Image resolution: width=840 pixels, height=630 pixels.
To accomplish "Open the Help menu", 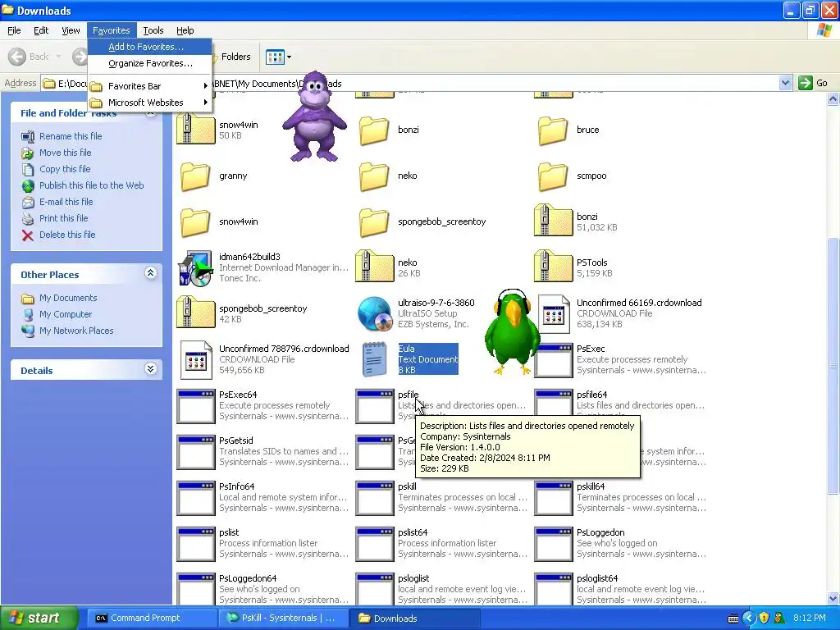I will pos(185,30).
